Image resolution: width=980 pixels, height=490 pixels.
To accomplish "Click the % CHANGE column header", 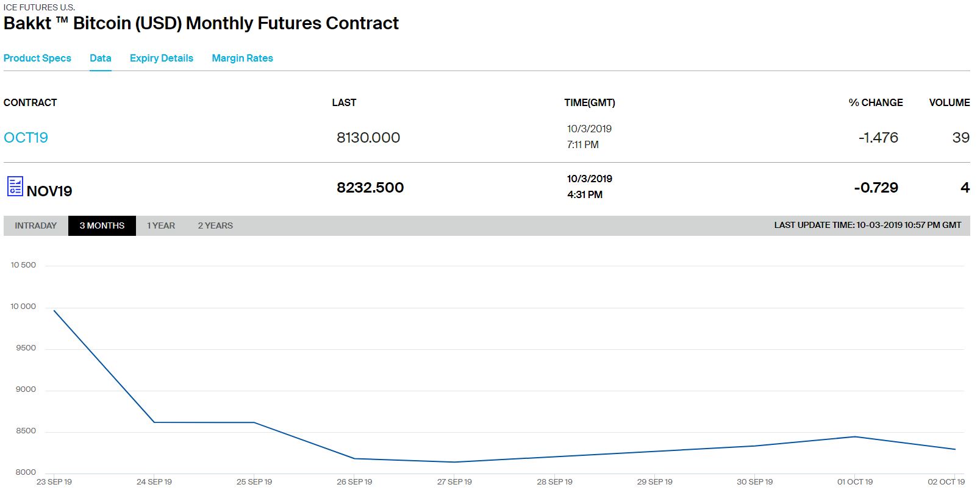I will click(x=875, y=102).
